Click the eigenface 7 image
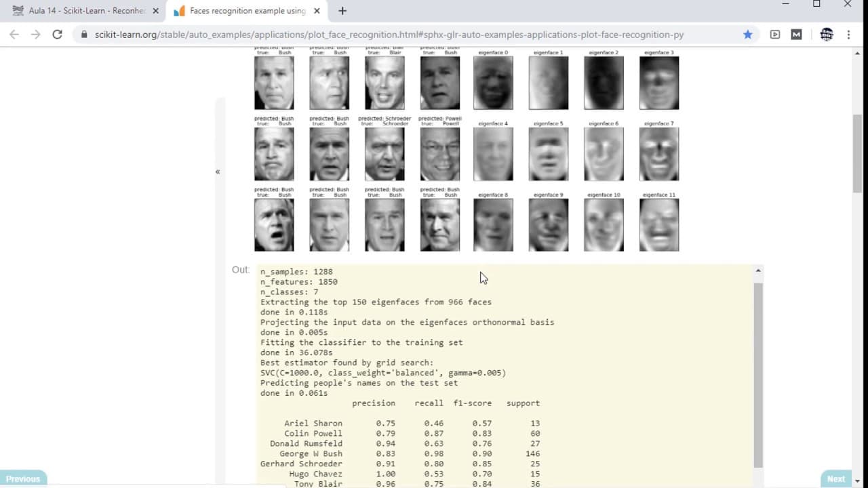This screenshot has height=488, width=868. pyautogui.click(x=659, y=154)
